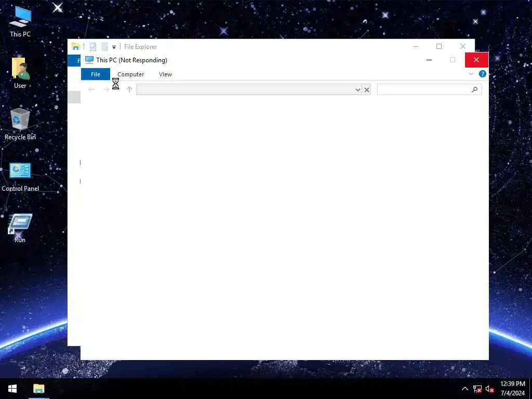Click Properties icon in File Explorer toolbar

(93, 46)
